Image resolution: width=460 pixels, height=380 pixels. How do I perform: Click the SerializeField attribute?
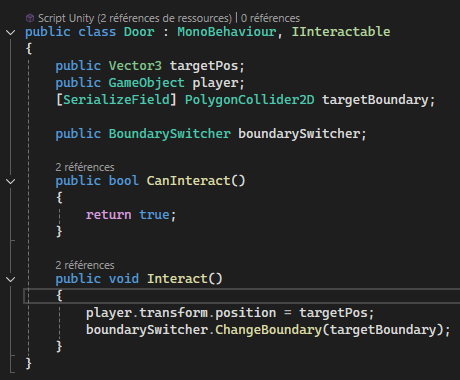pyautogui.click(x=116, y=100)
